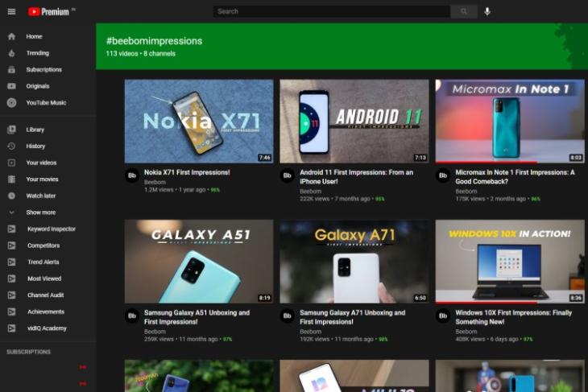Click the Your videos icon

pyautogui.click(x=11, y=163)
